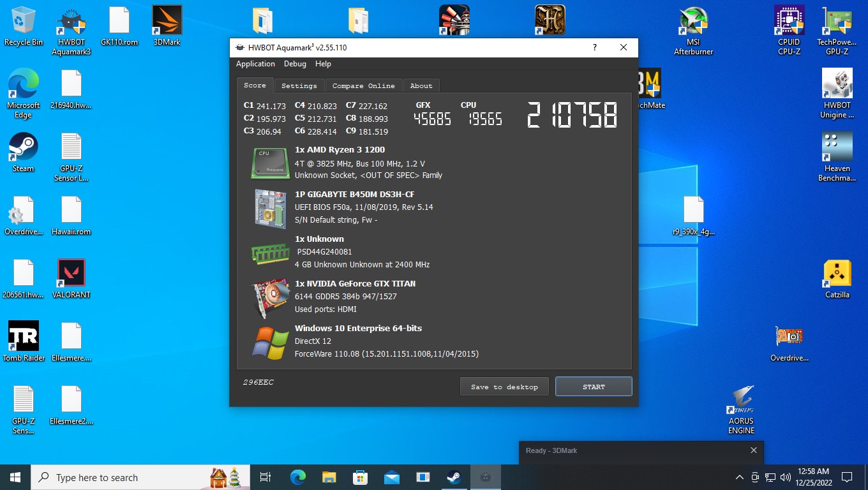This screenshot has height=490, width=868.
Task: Select GPU-Z Sensor Log text file
Action: tap(71, 157)
